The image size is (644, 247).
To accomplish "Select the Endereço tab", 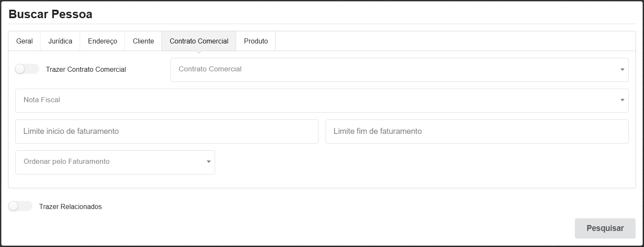I will point(102,41).
